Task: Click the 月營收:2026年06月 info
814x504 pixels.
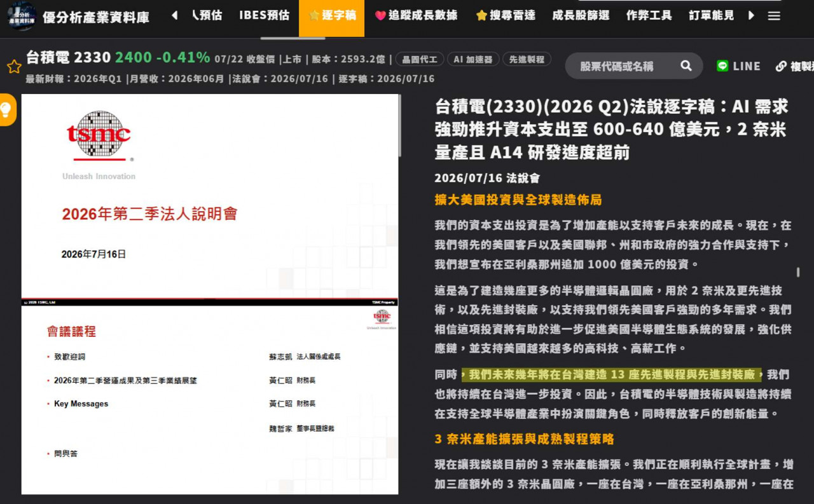Action: (x=176, y=79)
